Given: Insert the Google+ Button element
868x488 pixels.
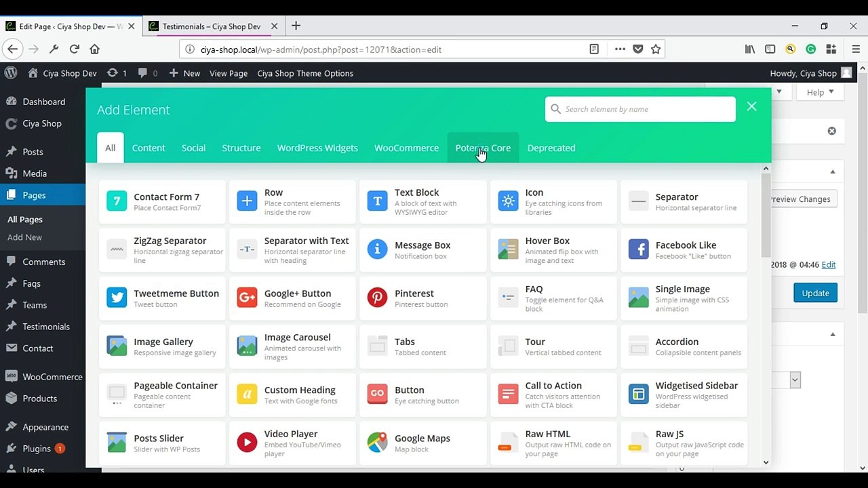Looking at the screenshot, I should (292, 298).
